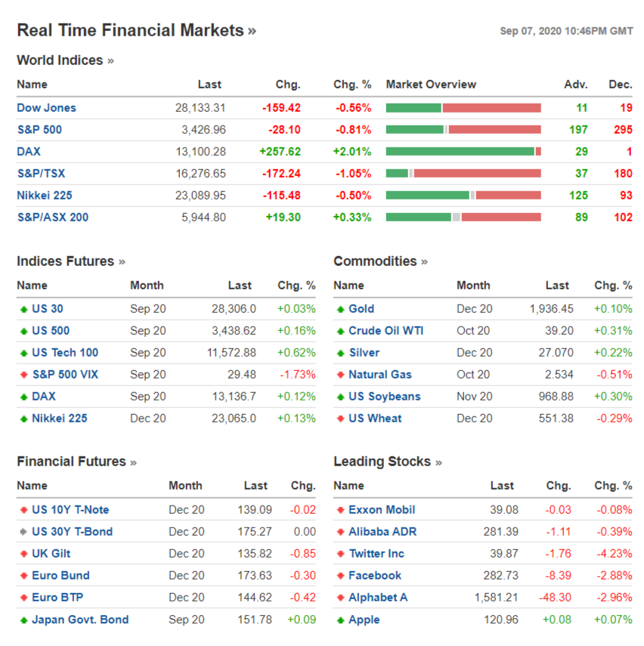Click the down arrow beside Twitter Inc
The width and height of the screenshot is (644, 646).
point(341,554)
